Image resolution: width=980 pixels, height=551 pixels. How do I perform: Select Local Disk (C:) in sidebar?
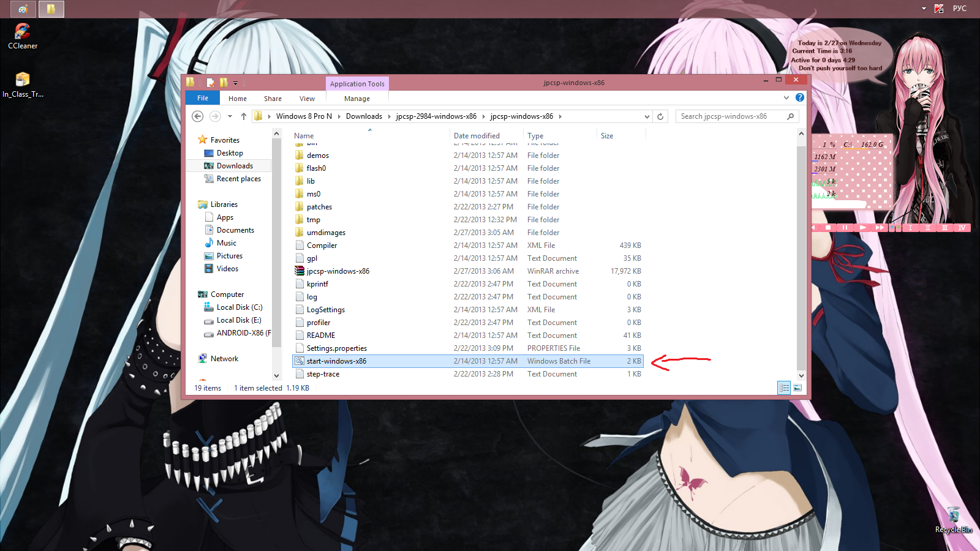pos(239,307)
